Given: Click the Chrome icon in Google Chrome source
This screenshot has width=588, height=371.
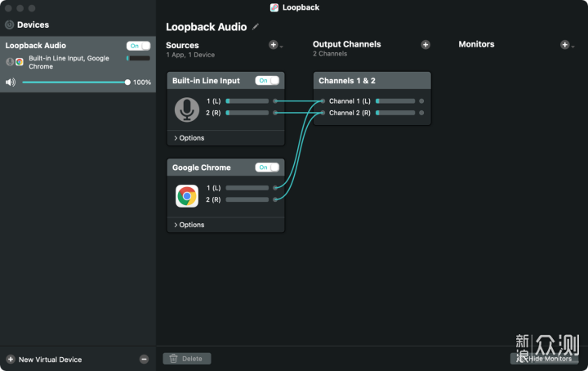Looking at the screenshot, I should (187, 196).
